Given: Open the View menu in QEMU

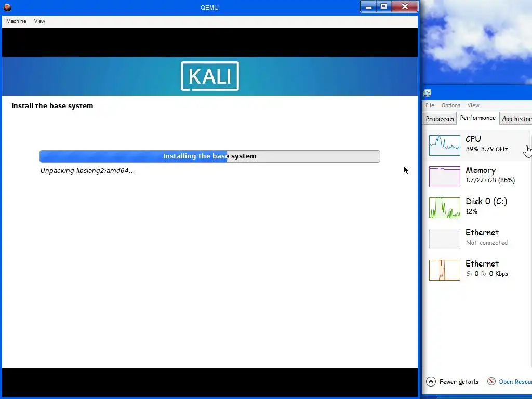Looking at the screenshot, I should (x=39, y=21).
